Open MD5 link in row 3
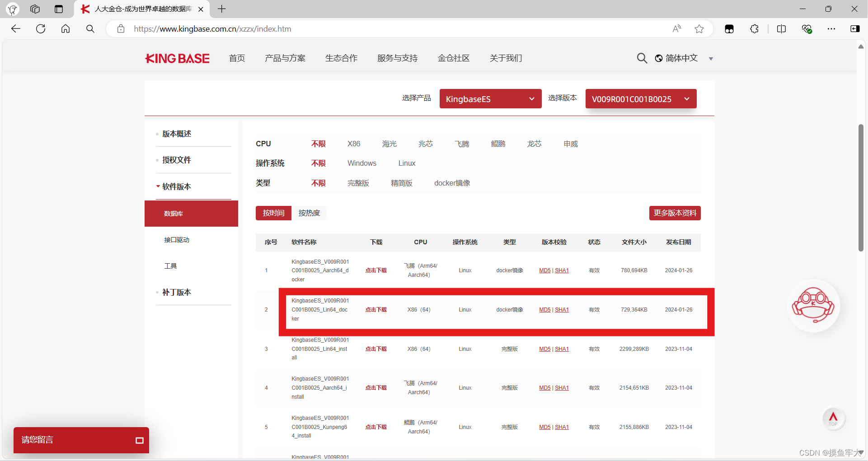 point(544,349)
